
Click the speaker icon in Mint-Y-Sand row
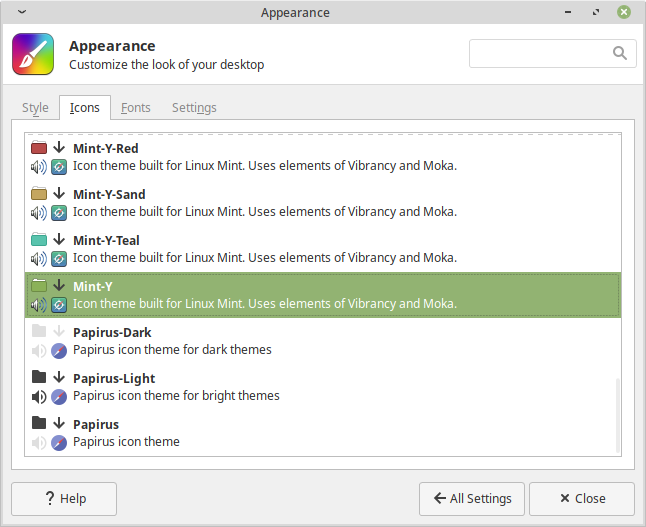pos(39,213)
